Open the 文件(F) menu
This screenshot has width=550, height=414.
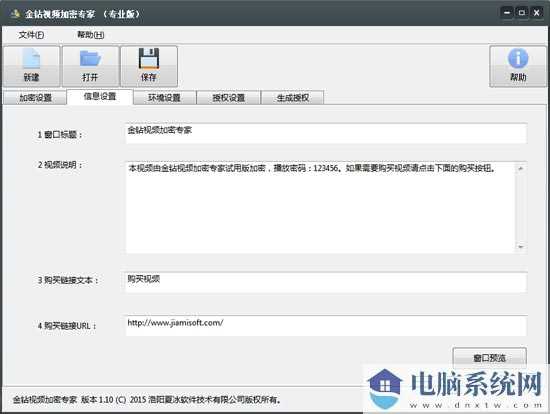coord(31,35)
